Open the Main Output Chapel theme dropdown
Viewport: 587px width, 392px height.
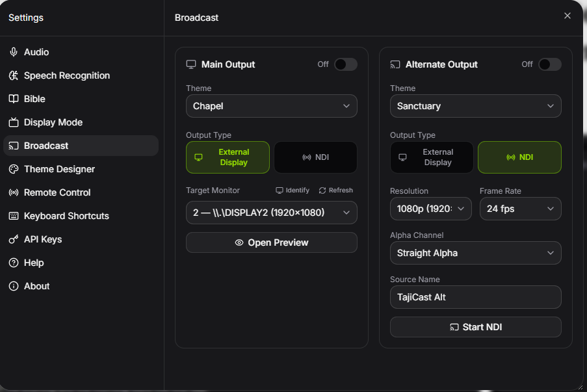[272, 106]
